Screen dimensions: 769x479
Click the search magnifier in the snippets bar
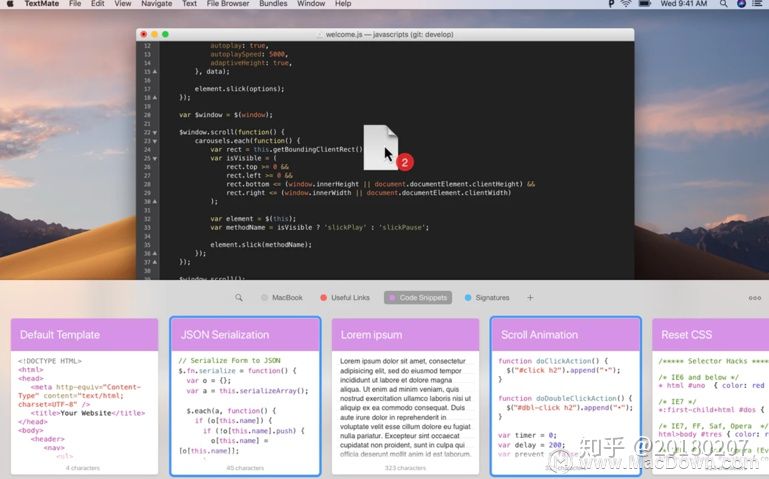tap(239, 298)
